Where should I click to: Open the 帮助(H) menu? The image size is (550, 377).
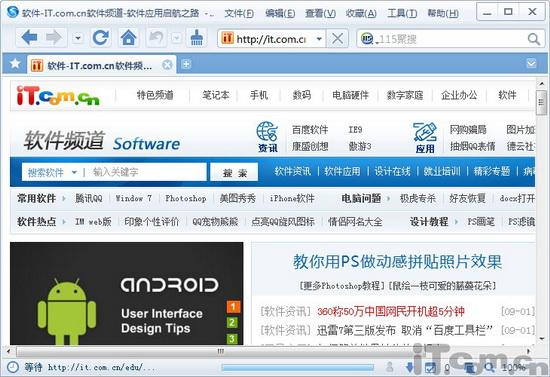pos(443,13)
